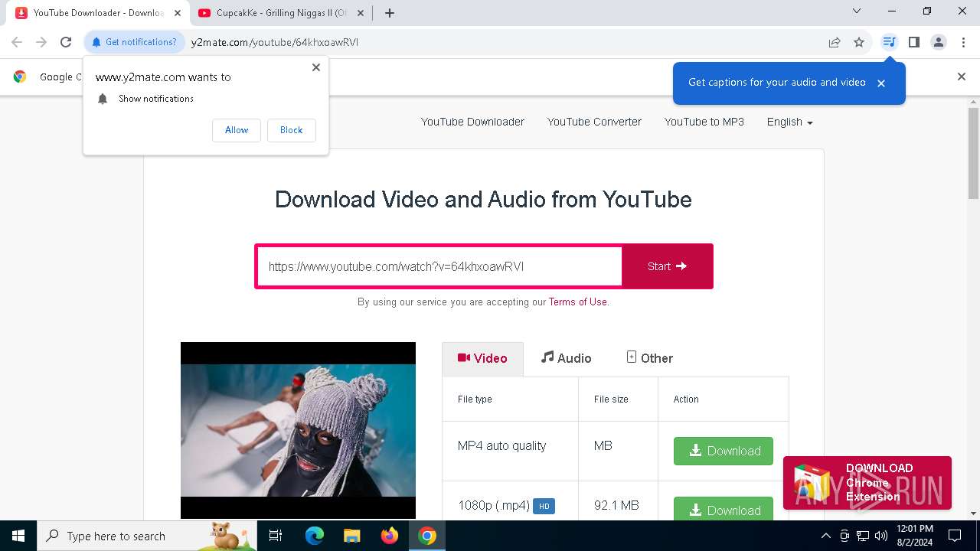Screen dimensions: 980x551
Task: Open taskbar clock showing 12:01 PM
Action: [915, 536]
